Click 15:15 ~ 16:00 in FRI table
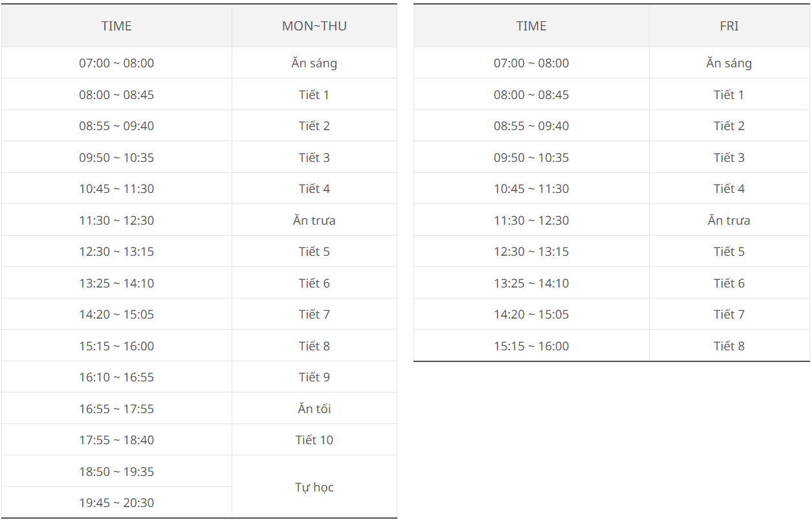This screenshot has height=520, width=812. coord(531,346)
